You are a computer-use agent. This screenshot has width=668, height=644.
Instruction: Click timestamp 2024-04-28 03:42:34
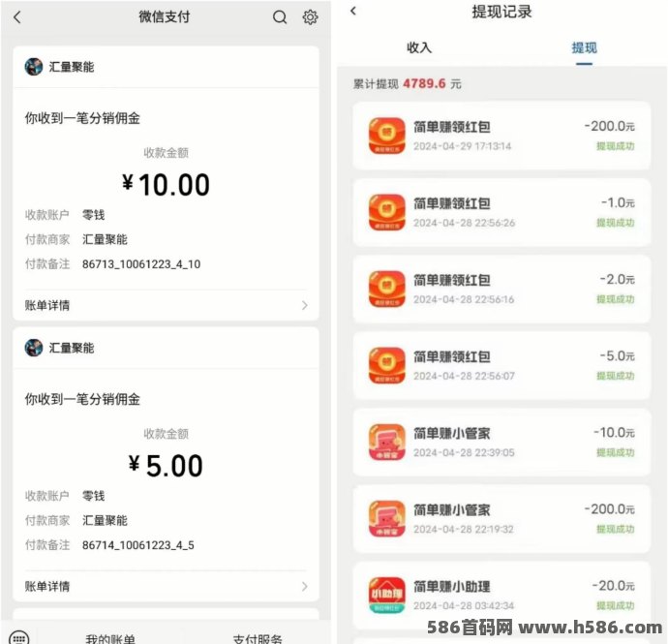tap(464, 605)
